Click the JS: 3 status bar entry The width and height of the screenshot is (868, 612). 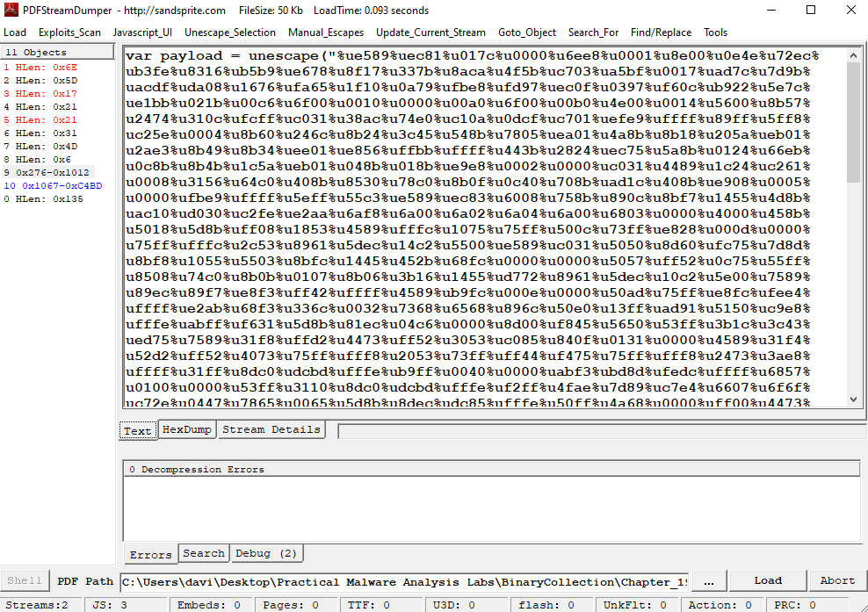tap(125, 605)
